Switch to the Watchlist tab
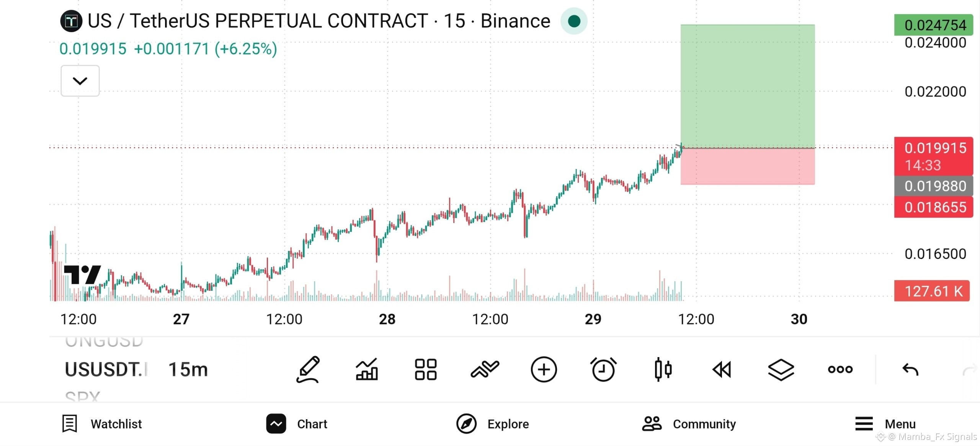 point(102,424)
